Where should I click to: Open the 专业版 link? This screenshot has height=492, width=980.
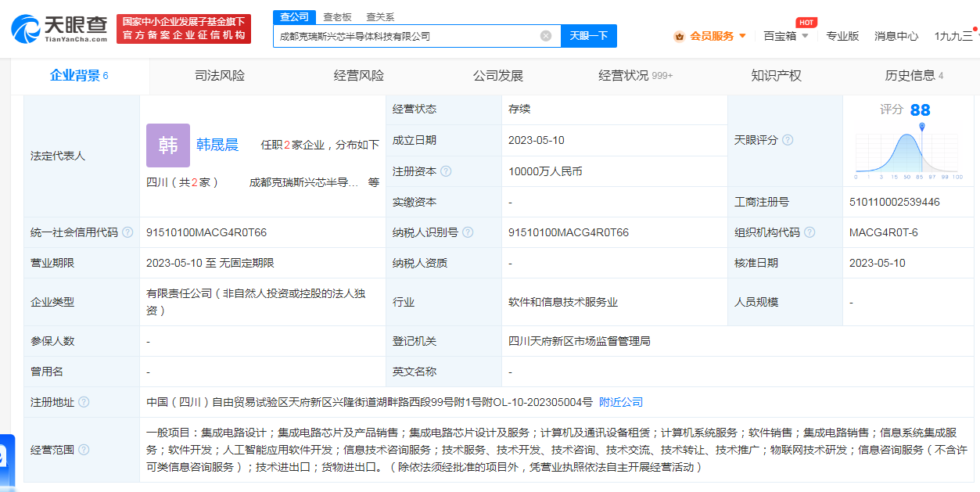coord(842,36)
